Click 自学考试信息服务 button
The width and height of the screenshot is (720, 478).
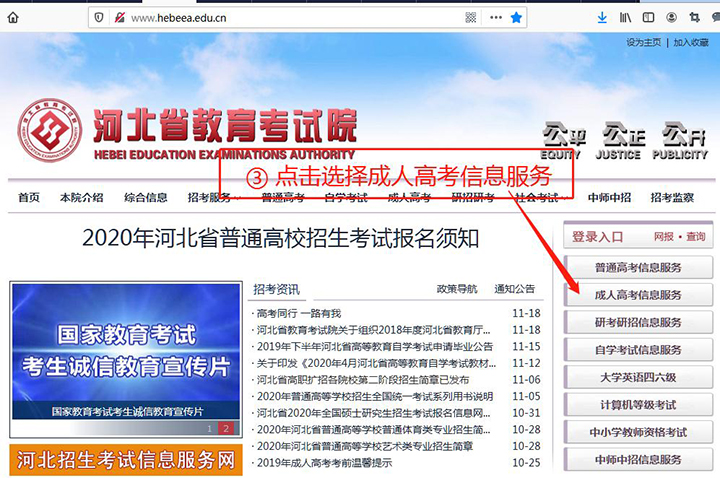tap(638, 350)
